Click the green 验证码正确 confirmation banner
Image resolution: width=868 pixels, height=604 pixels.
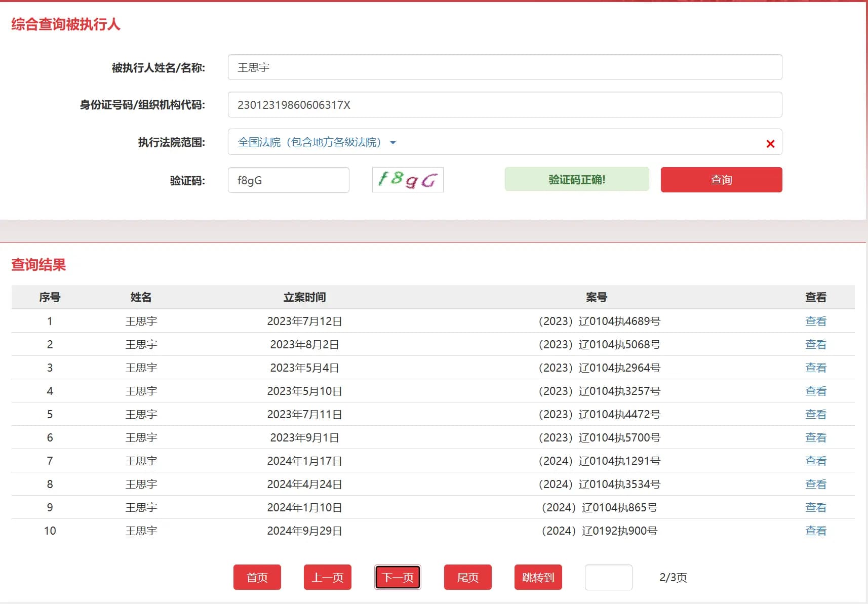[x=576, y=179]
